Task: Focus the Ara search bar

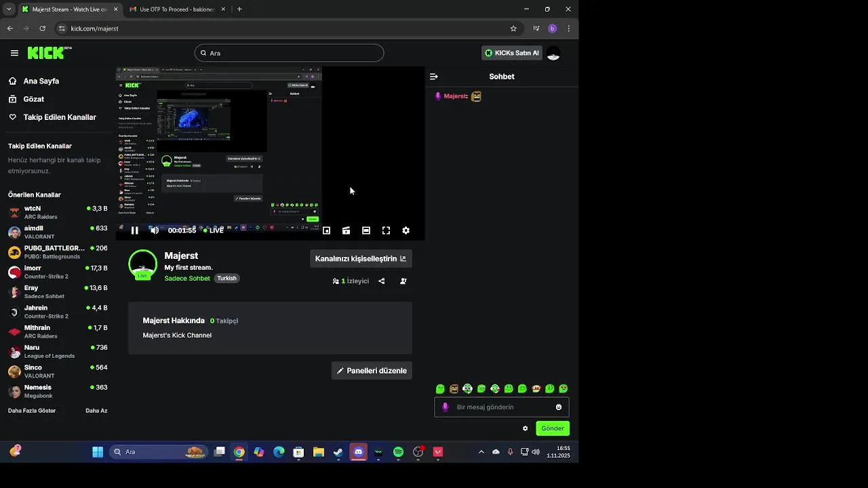Action: tap(289, 53)
